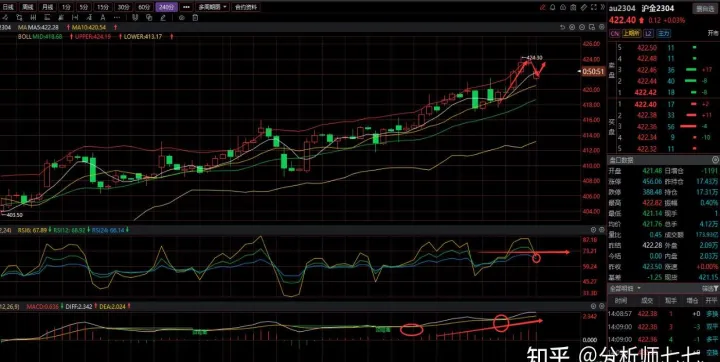The image size is (720, 362).
Task: Select the 14:08:57 trade row
Action: 664,314
